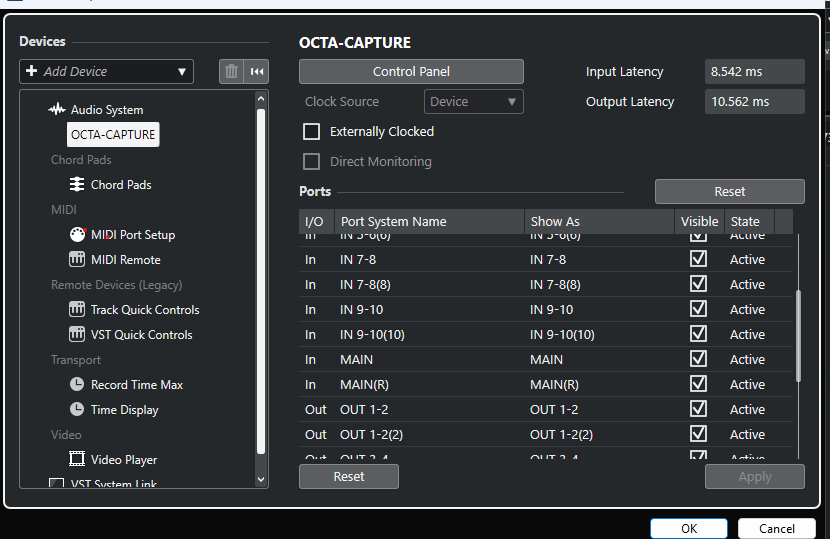Uncheck Visible for IN 9-10(10) port
830x539 pixels.
[698, 334]
